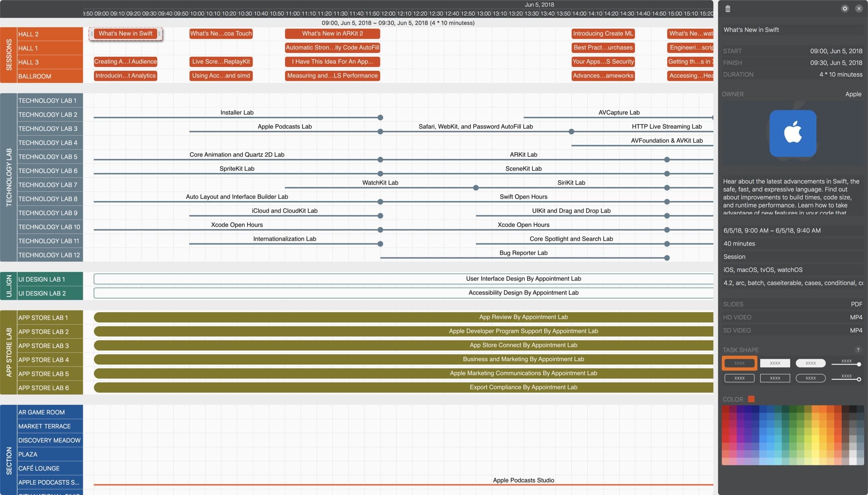868x495 pixels.
Task: Click the Introducing Create ML session block
Action: [x=603, y=33]
